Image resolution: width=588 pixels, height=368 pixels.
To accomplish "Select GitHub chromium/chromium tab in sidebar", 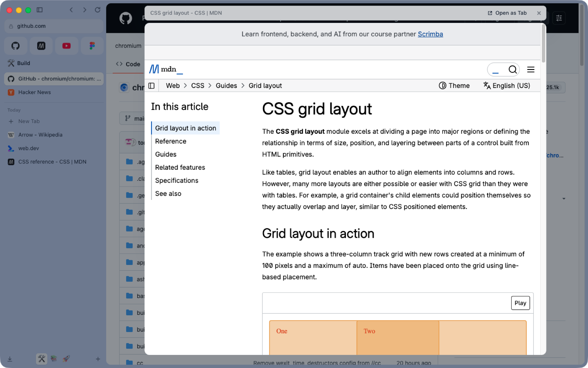I will click(54, 79).
